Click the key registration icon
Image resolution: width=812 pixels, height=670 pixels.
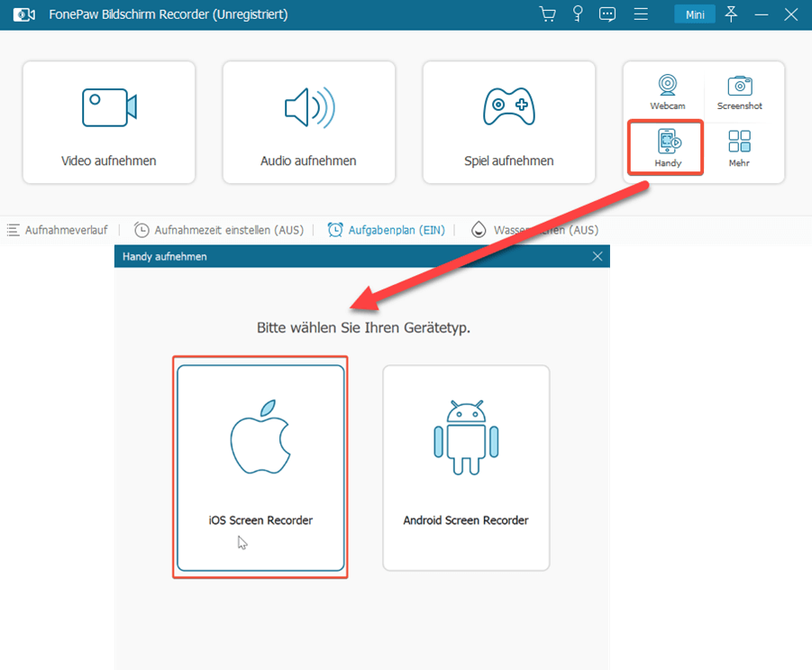(578, 14)
